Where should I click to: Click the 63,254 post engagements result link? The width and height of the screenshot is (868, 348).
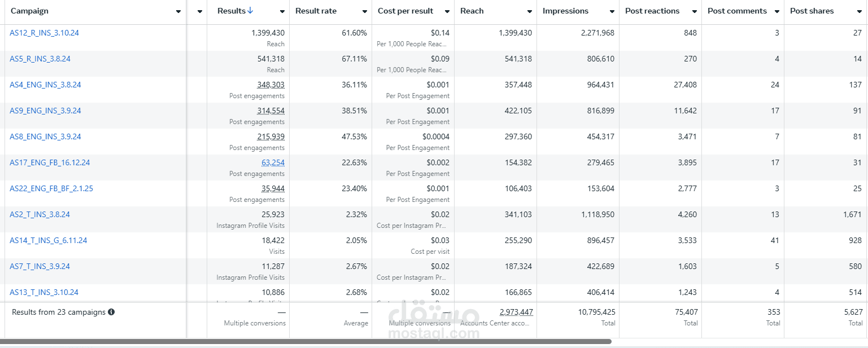[x=273, y=162]
